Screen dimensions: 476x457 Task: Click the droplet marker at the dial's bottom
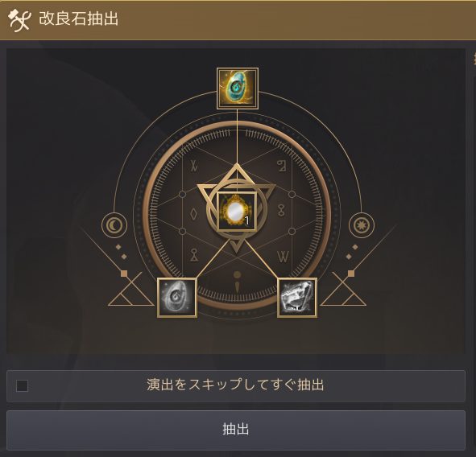click(237, 282)
